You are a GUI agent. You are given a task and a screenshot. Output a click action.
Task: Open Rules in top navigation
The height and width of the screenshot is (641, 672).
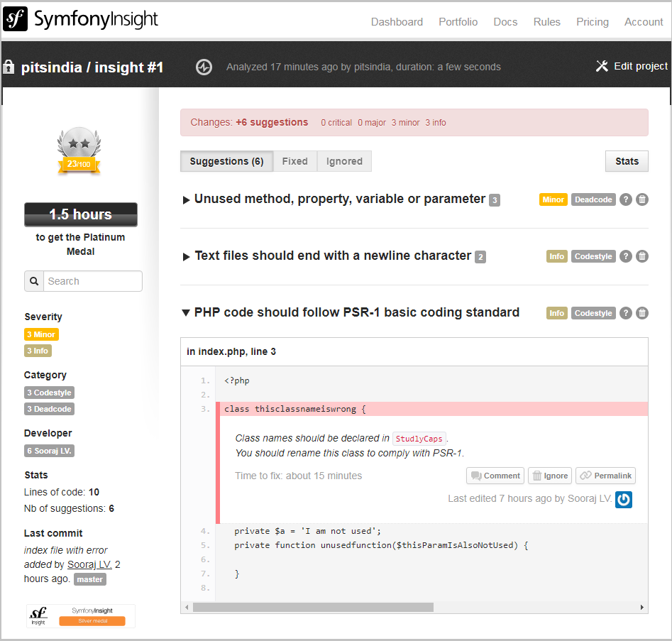(547, 22)
